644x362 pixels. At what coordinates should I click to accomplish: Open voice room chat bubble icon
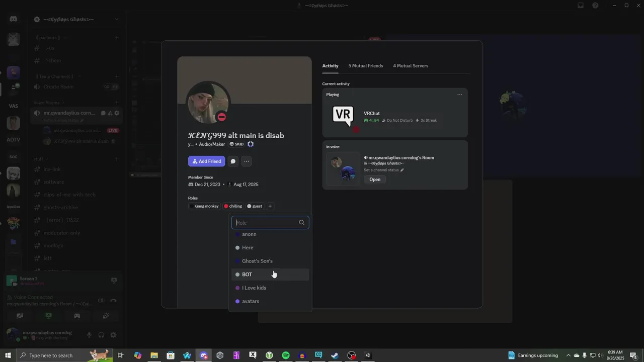pos(103,113)
